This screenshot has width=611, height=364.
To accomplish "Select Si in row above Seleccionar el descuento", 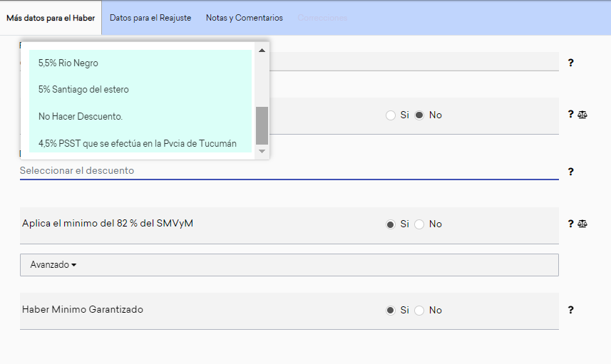I will [x=391, y=115].
